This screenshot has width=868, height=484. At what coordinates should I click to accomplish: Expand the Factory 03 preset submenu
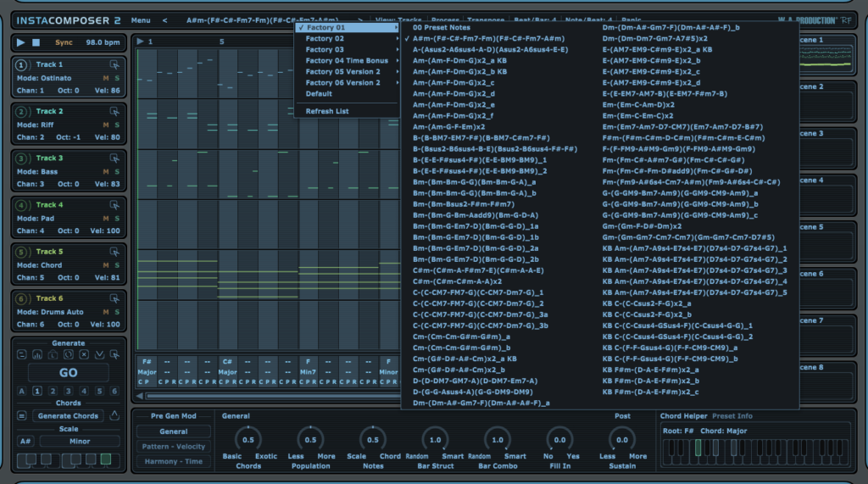[x=347, y=50]
